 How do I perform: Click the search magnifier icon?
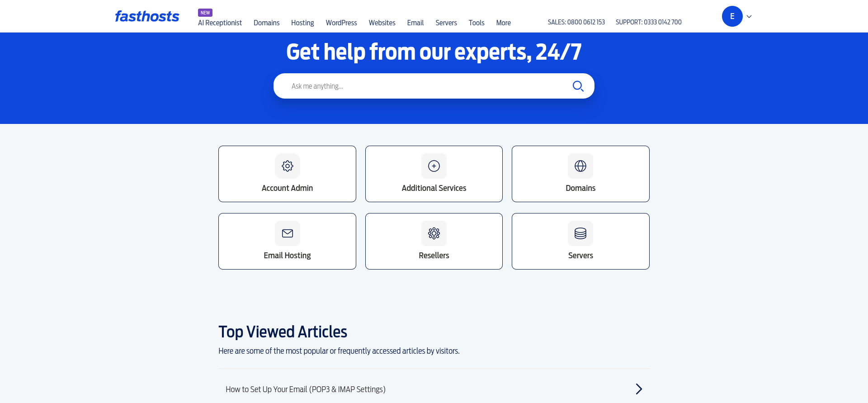578,86
